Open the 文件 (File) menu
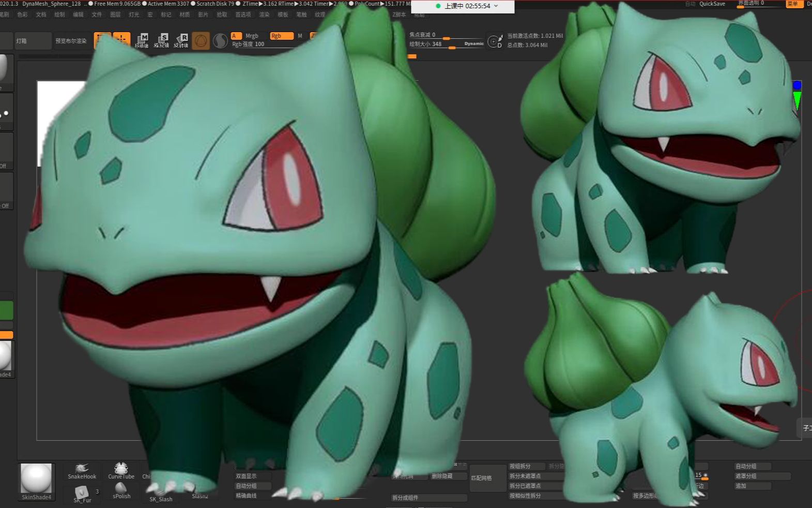 [97, 15]
